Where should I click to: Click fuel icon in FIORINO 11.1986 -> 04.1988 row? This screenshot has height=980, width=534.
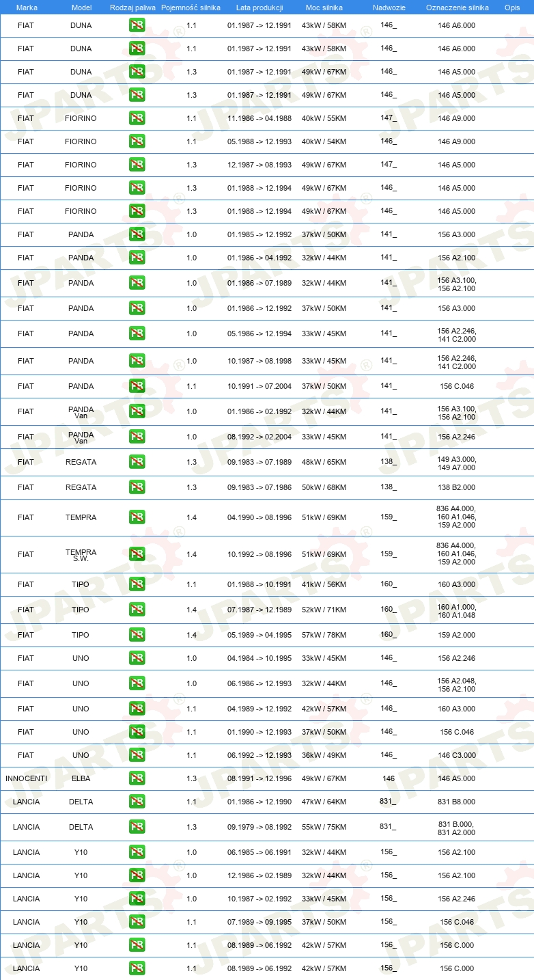137,118
